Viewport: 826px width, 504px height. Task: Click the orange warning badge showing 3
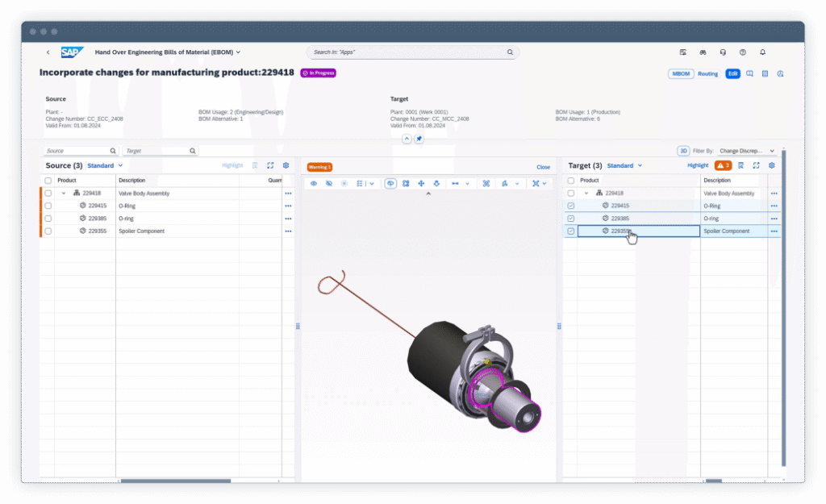[x=724, y=165]
